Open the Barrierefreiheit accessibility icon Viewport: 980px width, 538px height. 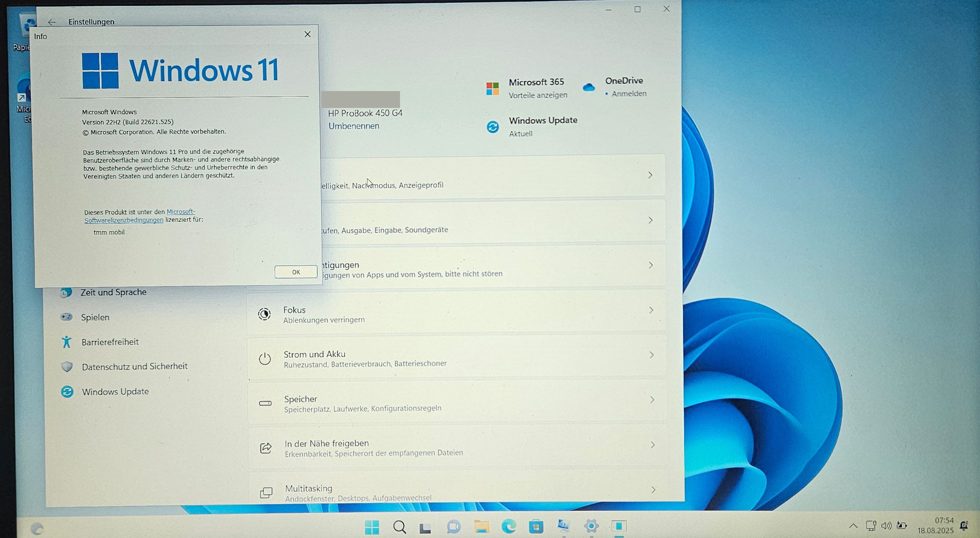(x=66, y=342)
